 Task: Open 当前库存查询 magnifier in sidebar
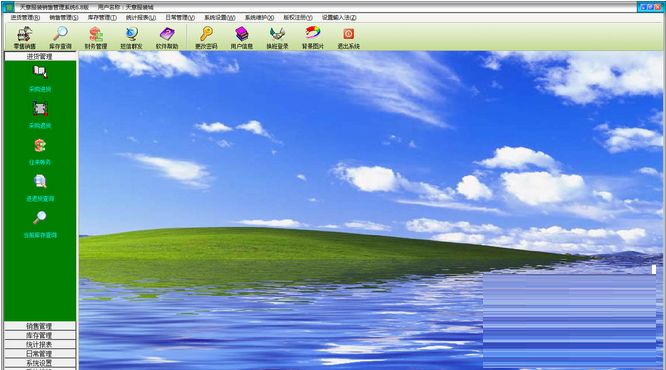coord(40,217)
